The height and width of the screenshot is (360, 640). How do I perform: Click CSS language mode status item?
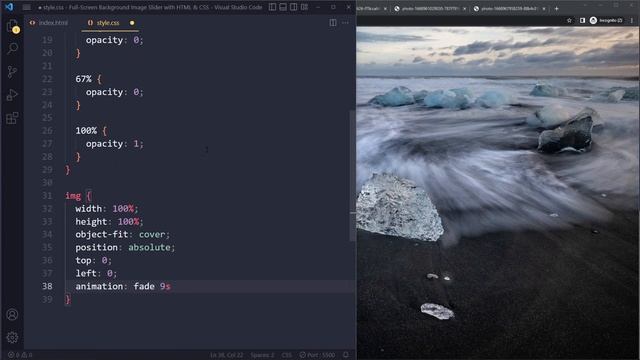coord(287,355)
